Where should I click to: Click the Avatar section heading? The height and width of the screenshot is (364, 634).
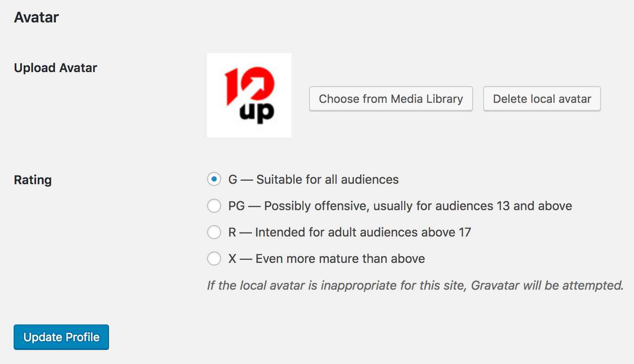pyautogui.click(x=36, y=18)
